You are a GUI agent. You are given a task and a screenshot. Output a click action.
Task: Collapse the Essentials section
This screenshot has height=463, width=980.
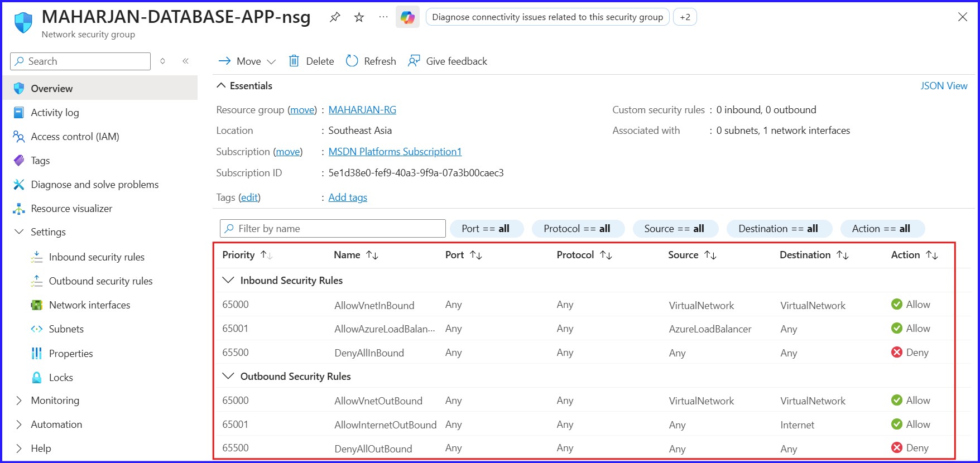[221, 85]
